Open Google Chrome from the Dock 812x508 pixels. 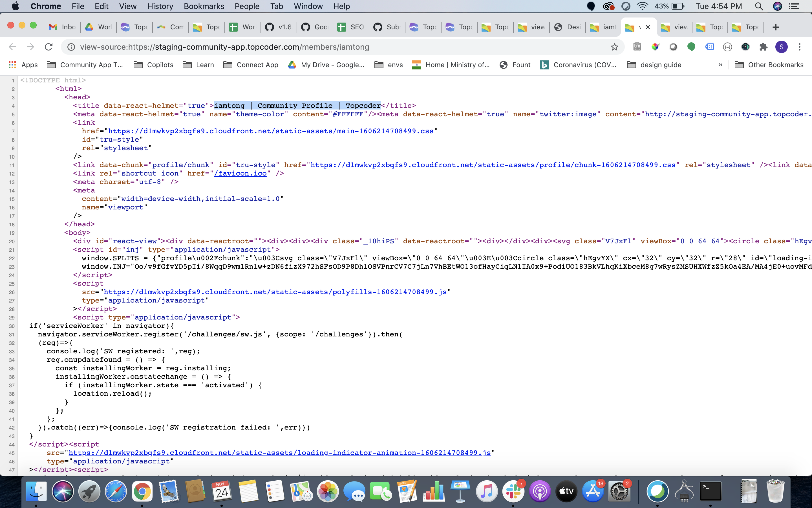(142, 491)
